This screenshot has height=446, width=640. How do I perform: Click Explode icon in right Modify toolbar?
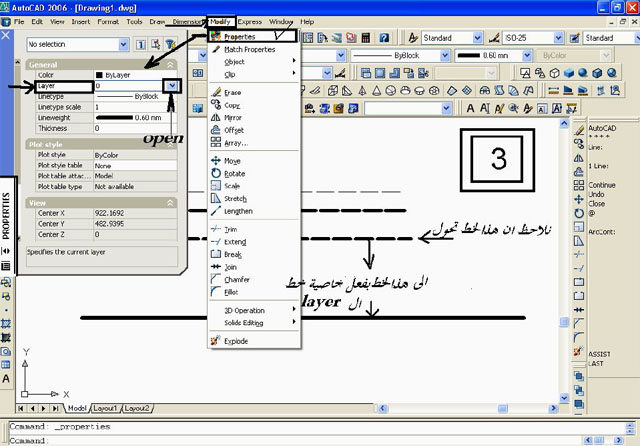click(579, 351)
